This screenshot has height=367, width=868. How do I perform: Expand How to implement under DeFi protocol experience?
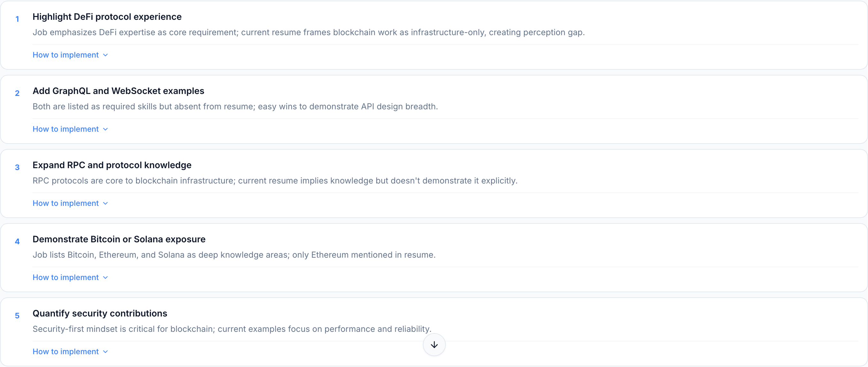[65, 55]
